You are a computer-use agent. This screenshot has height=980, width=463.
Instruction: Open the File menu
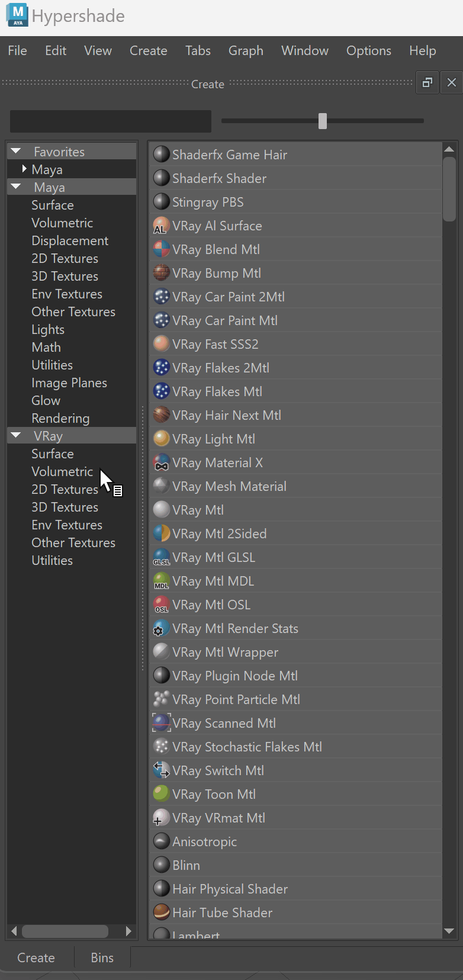[x=17, y=51]
